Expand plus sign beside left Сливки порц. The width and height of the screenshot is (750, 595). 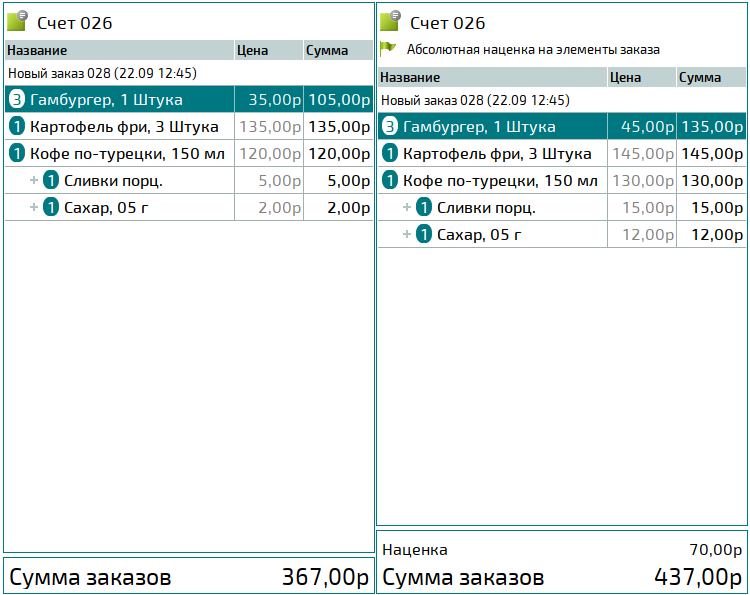click(33, 180)
